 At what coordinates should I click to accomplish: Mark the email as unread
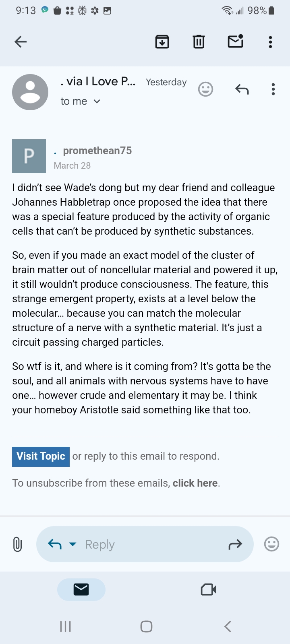click(235, 41)
